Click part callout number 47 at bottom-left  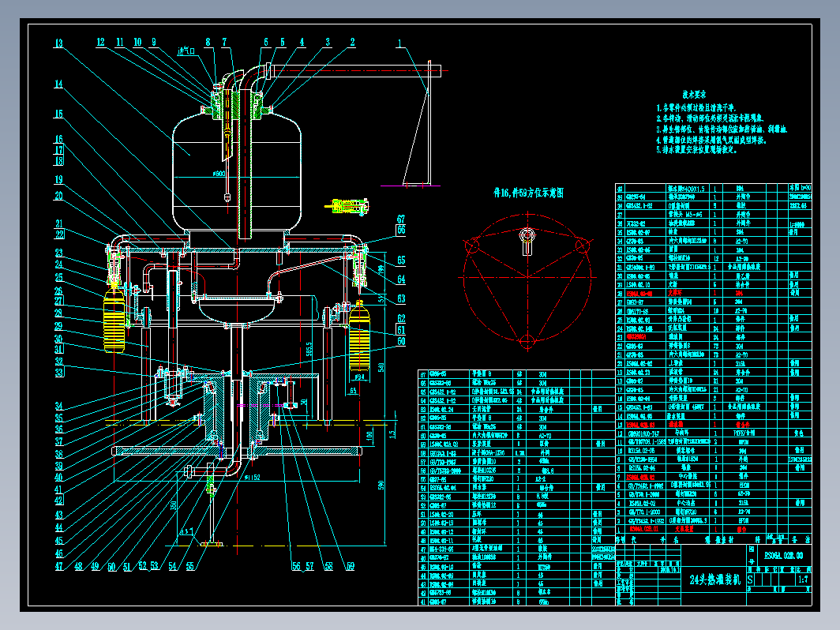[59, 565]
